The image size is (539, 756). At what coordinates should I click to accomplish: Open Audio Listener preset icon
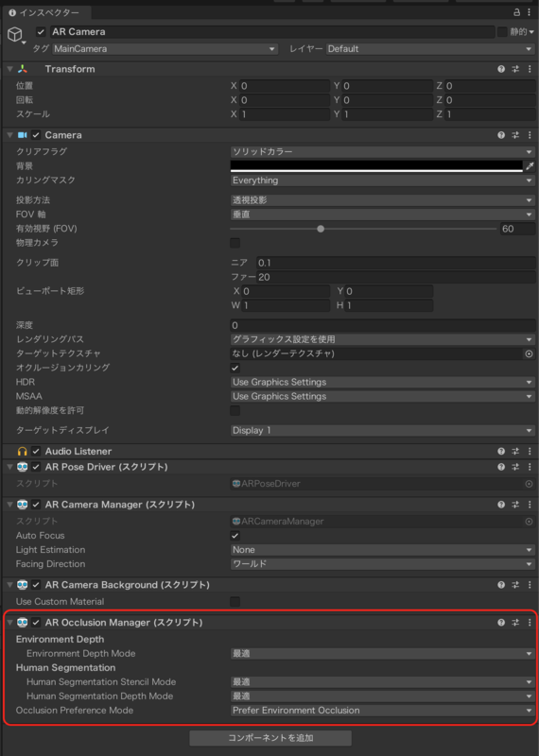coord(515,452)
